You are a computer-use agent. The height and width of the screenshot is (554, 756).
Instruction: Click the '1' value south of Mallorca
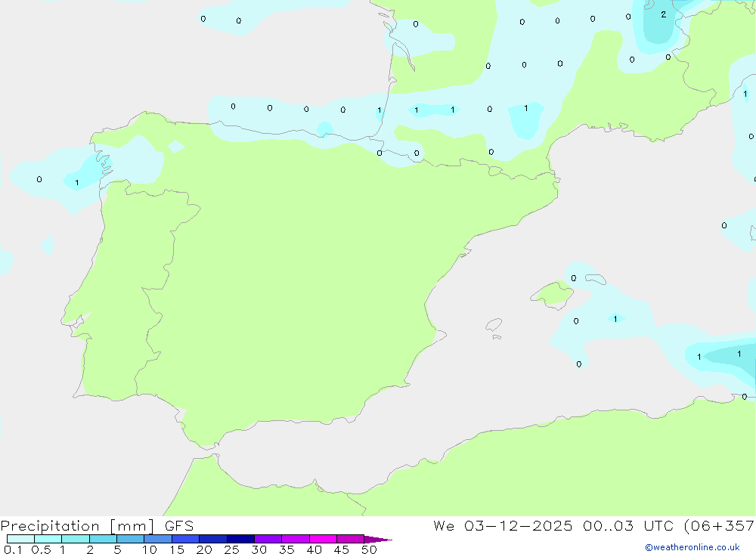click(x=615, y=319)
